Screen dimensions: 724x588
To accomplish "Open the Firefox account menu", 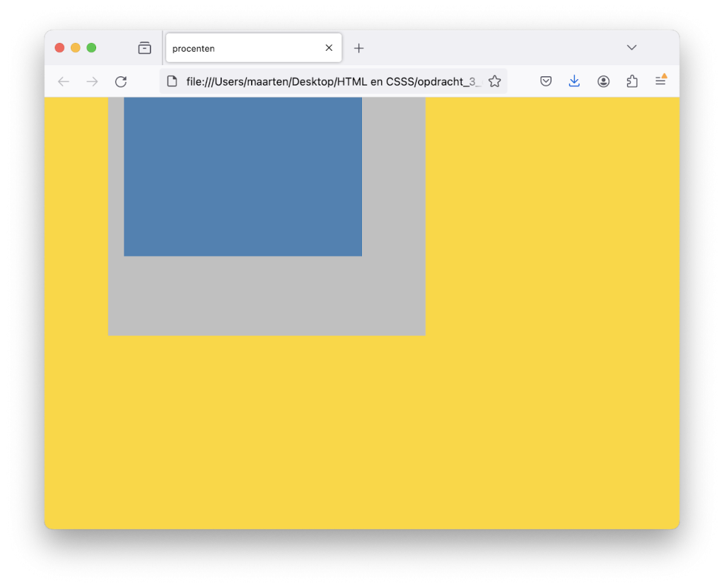I will click(603, 81).
